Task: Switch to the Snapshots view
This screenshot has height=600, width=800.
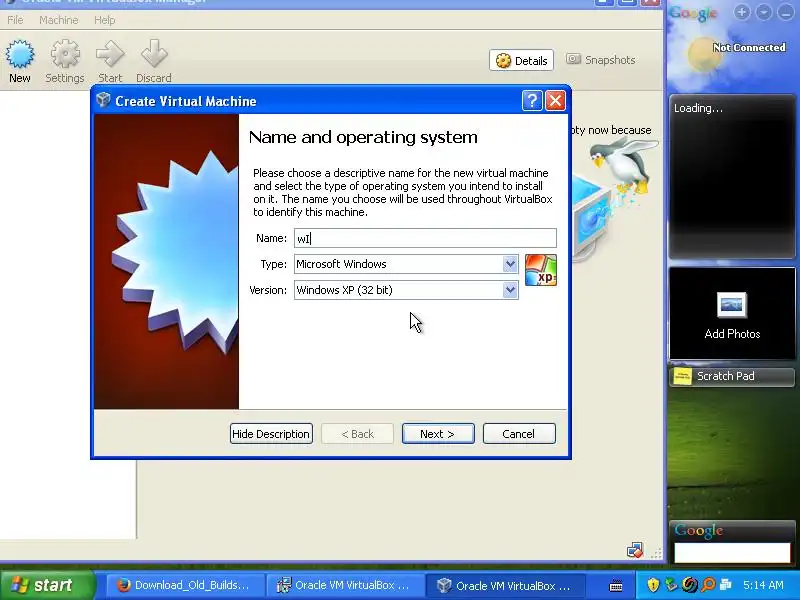Action: pos(601,60)
